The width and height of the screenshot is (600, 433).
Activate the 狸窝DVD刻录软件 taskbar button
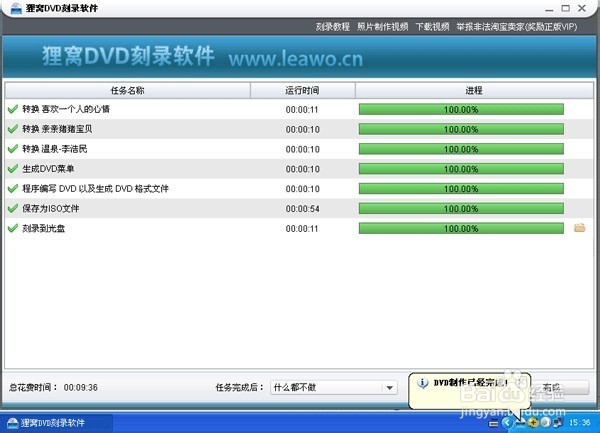pos(57,423)
